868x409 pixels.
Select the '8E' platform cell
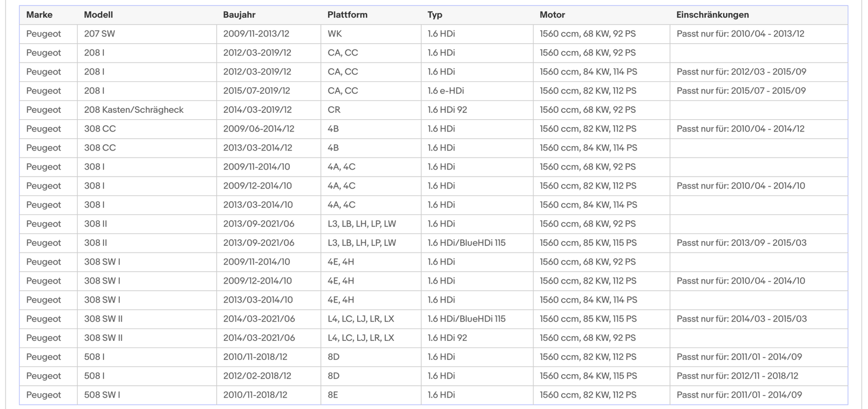(333, 395)
